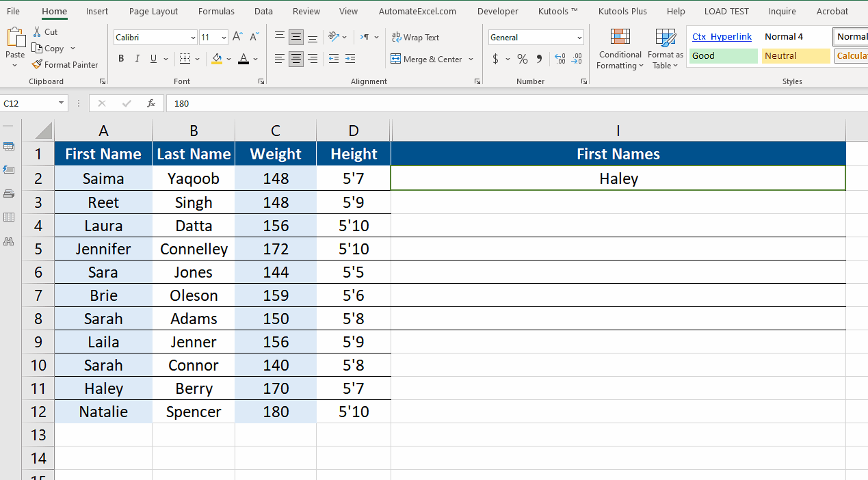Screen dimensions: 868x480
Task: Open the Kutools Plus menu
Action: tap(622, 11)
